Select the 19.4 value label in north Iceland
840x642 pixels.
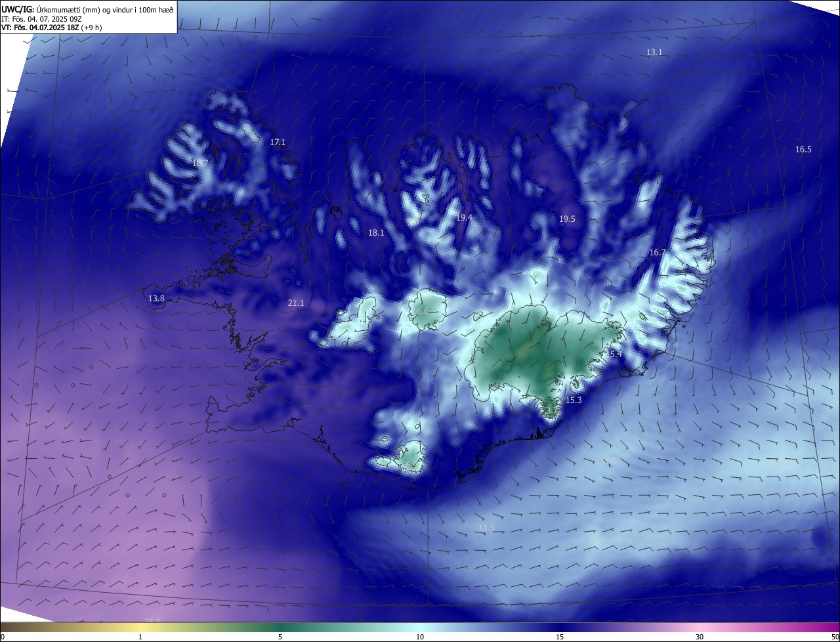(464, 217)
